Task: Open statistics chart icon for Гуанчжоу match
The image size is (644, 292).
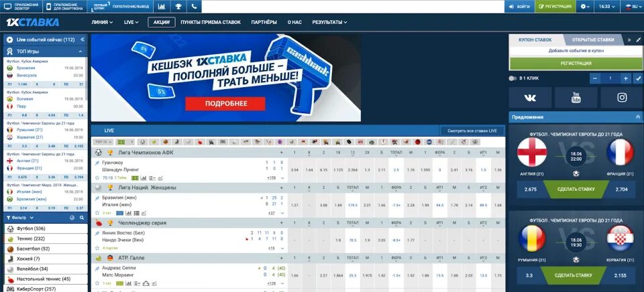Action: coord(144,178)
